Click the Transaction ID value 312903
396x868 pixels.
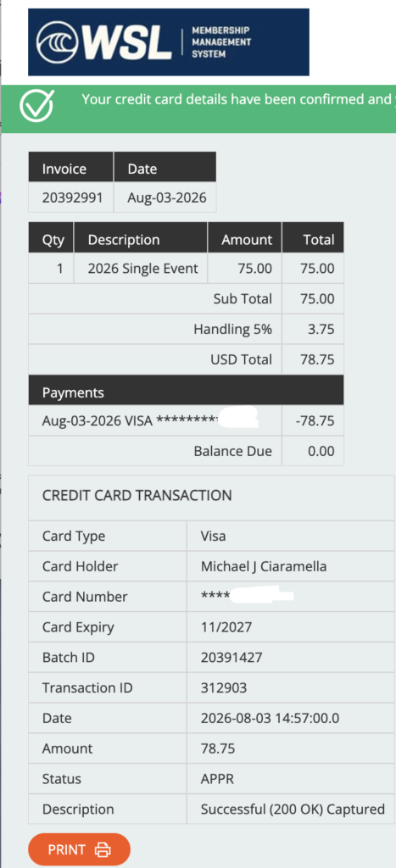[x=224, y=687]
